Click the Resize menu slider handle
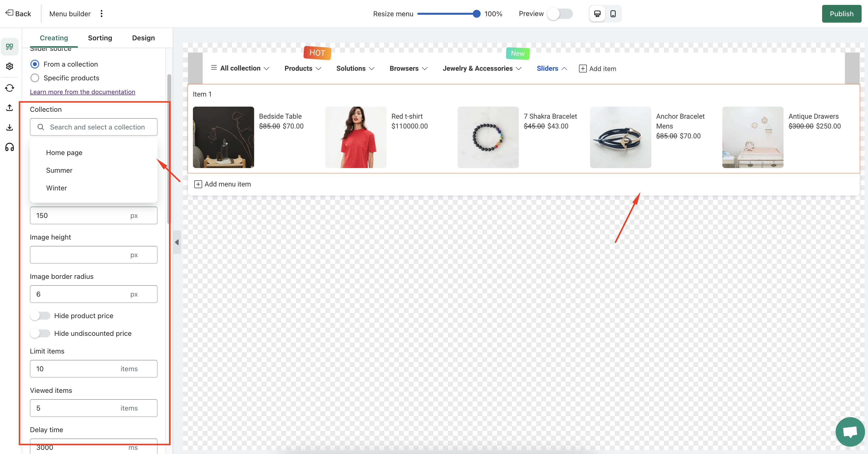 [x=476, y=14]
